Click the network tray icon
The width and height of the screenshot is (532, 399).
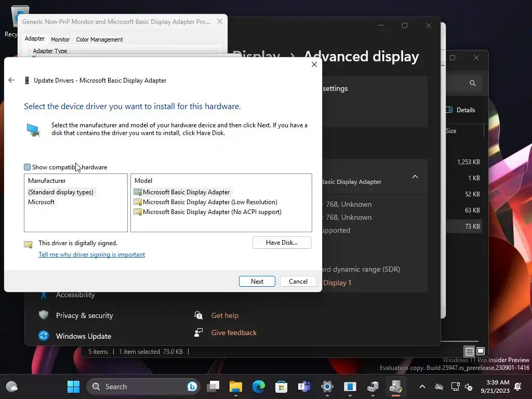pos(455,387)
